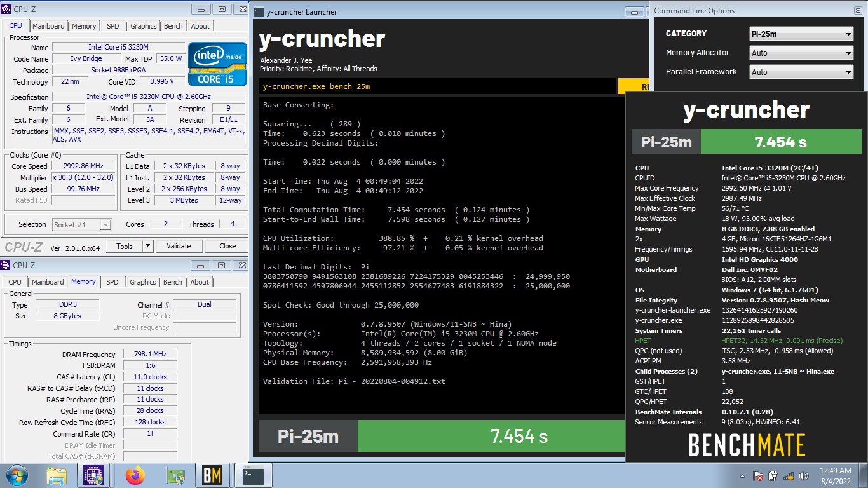The image size is (868, 488).
Task: Open the Graphics tab in the top CPU-Z window
Action: point(143,26)
